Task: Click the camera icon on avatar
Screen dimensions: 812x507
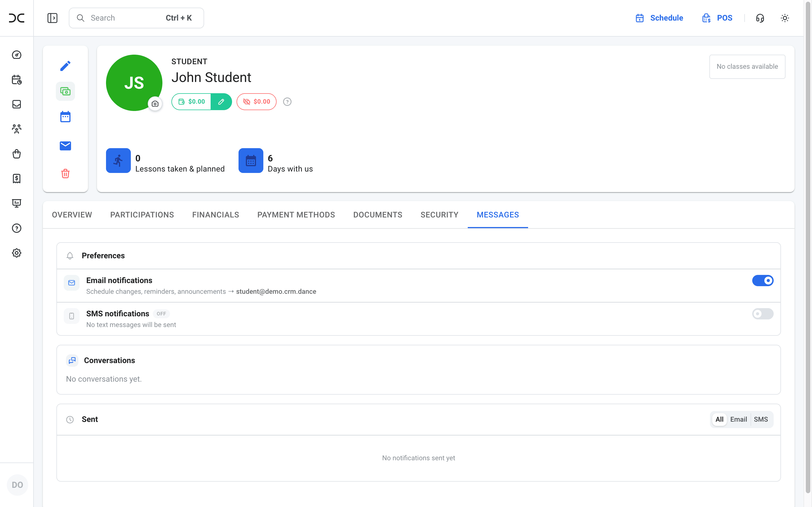Action: (x=155, y=104)
